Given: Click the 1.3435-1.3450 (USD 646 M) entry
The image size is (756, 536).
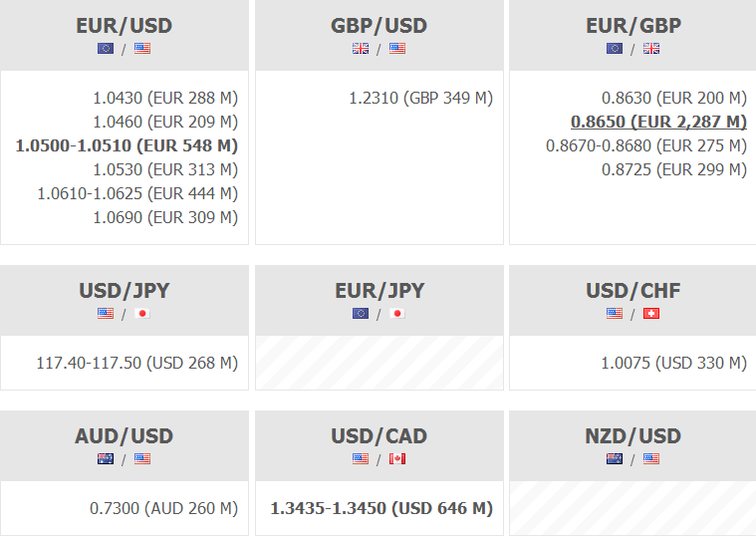Looking at the screenshot, I should click(381, 508).
